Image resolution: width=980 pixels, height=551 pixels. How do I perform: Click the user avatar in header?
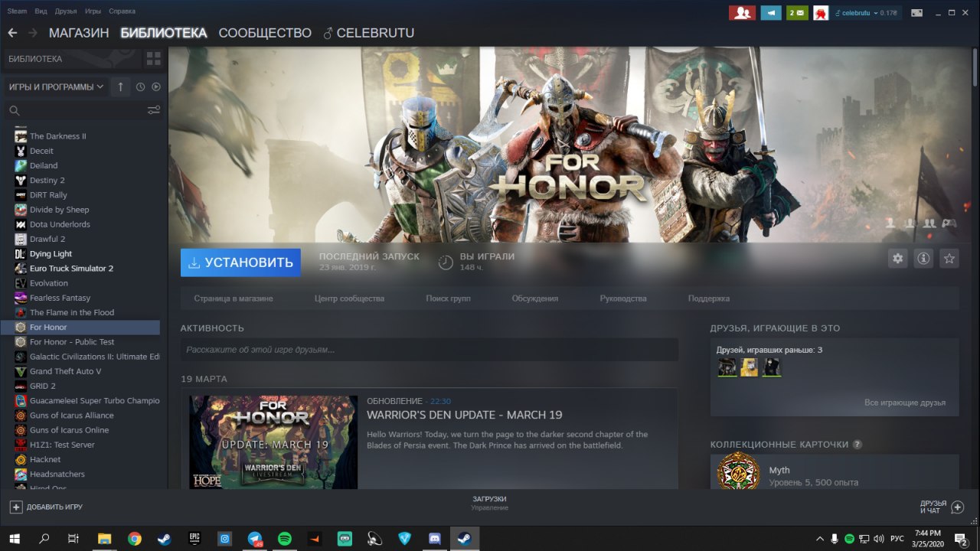[x=821, y=13]
